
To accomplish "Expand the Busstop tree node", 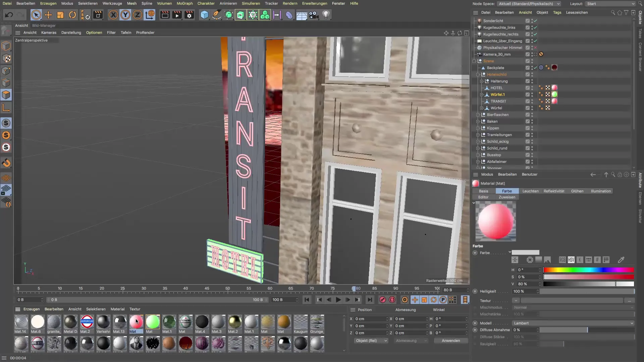I will [478, 155].
